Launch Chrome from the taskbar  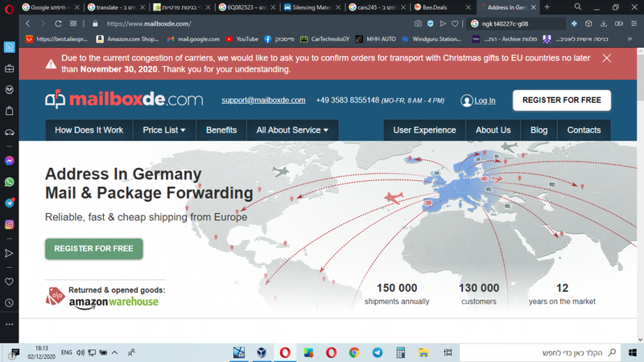354,352
